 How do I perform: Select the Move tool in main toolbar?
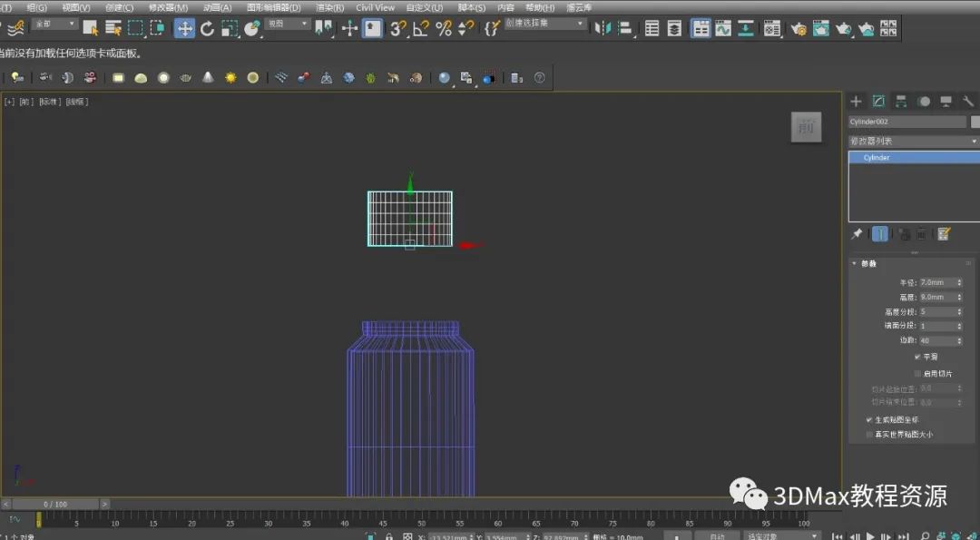[184, 28]
